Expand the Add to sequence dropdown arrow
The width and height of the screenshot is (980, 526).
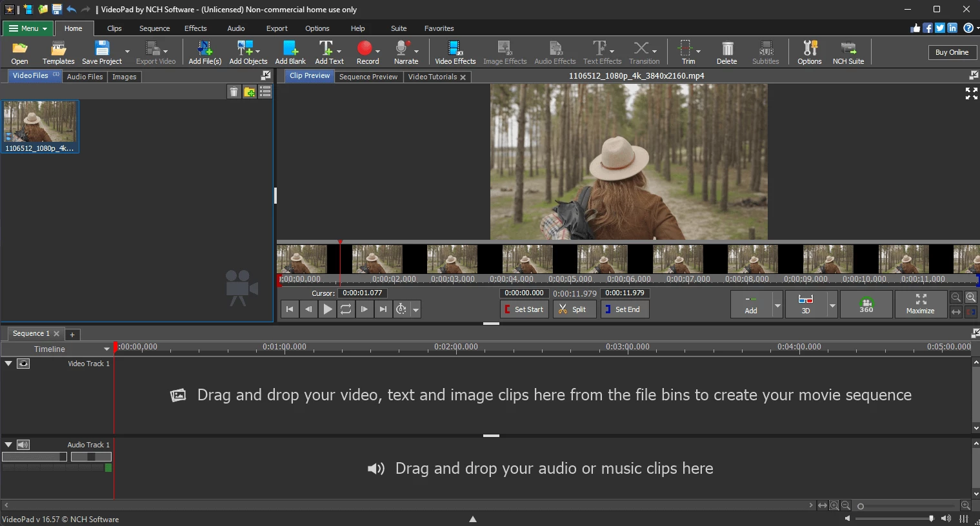(777, 305)
